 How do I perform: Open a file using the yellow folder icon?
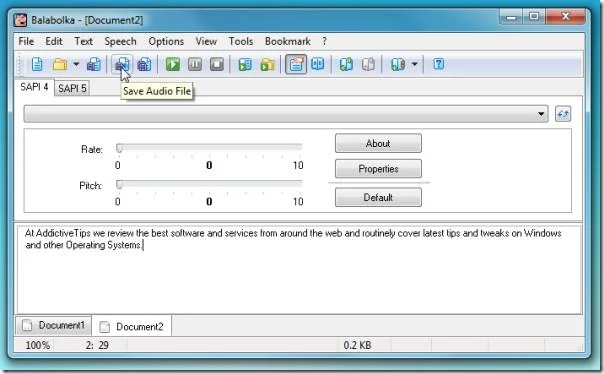(x=60, y=64)
